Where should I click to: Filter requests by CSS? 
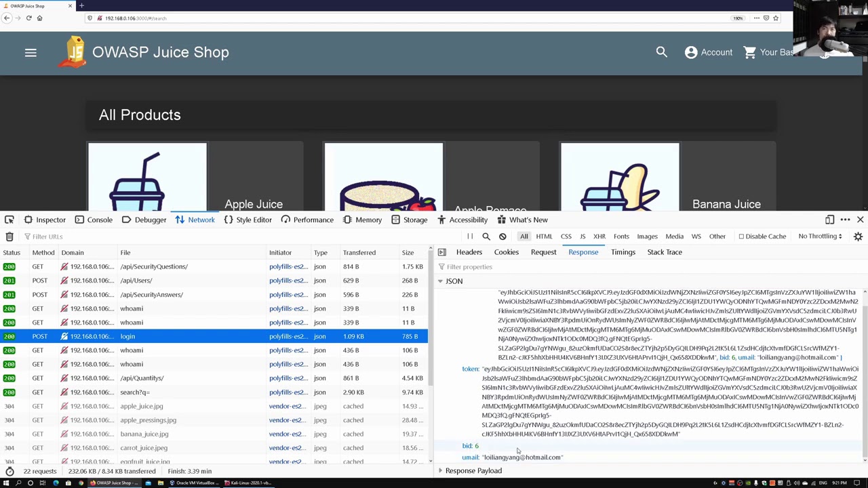(x=566, y=237)
